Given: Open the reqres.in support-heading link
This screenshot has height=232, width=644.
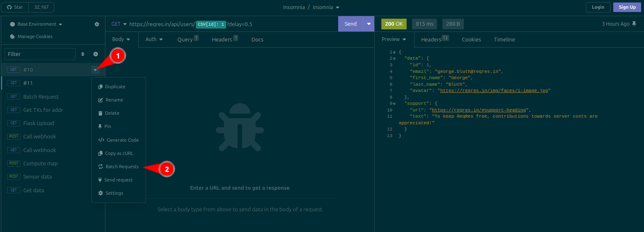Looking at the screenshot, I should click(478, 110).
